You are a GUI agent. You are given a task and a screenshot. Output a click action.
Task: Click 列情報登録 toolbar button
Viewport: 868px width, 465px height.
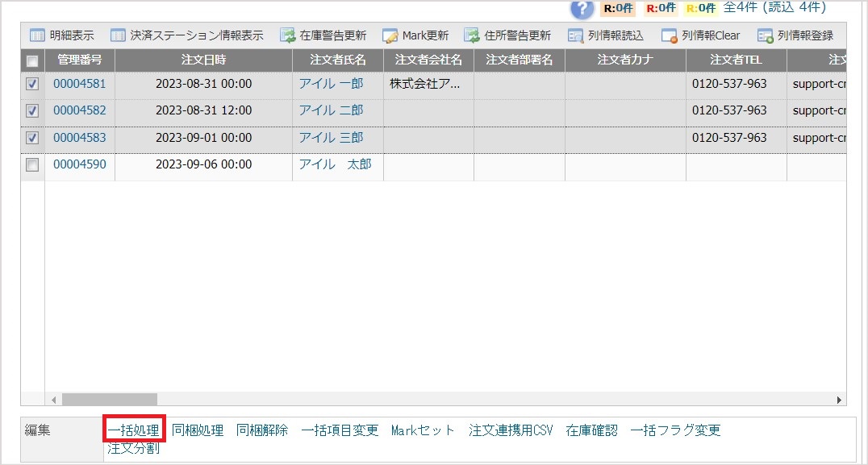(795, 35)
